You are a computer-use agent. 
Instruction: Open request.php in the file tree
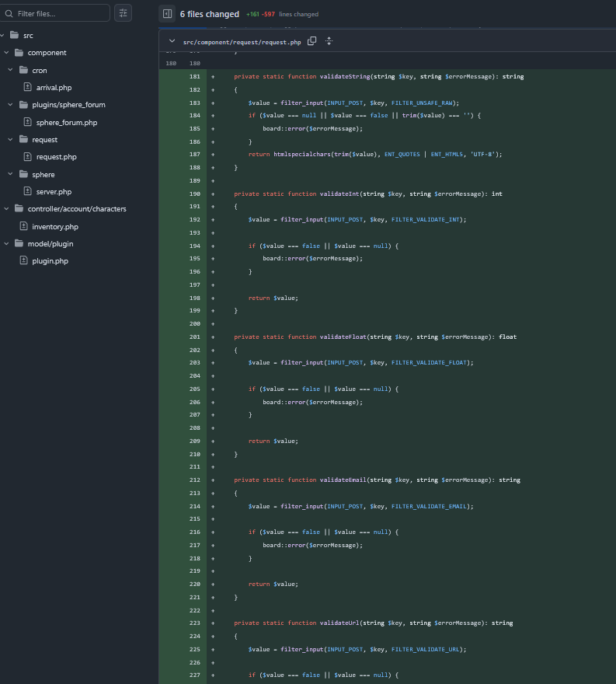(56, 156)
